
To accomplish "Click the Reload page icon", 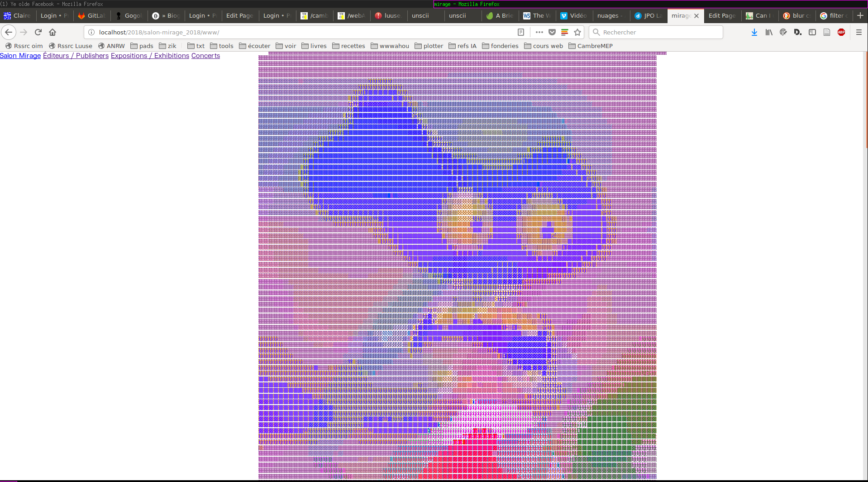I will point(38,32).
